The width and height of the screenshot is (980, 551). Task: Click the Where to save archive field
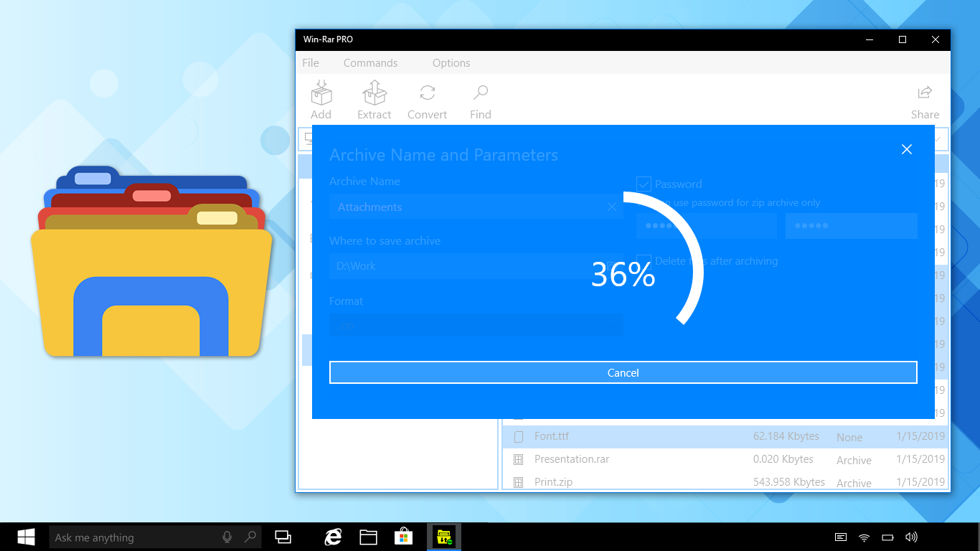pyautogui.click(x=476, y=265)
